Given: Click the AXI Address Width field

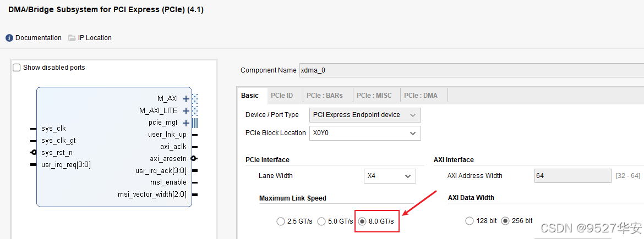Looking at the screenshot, I should 572,176.
